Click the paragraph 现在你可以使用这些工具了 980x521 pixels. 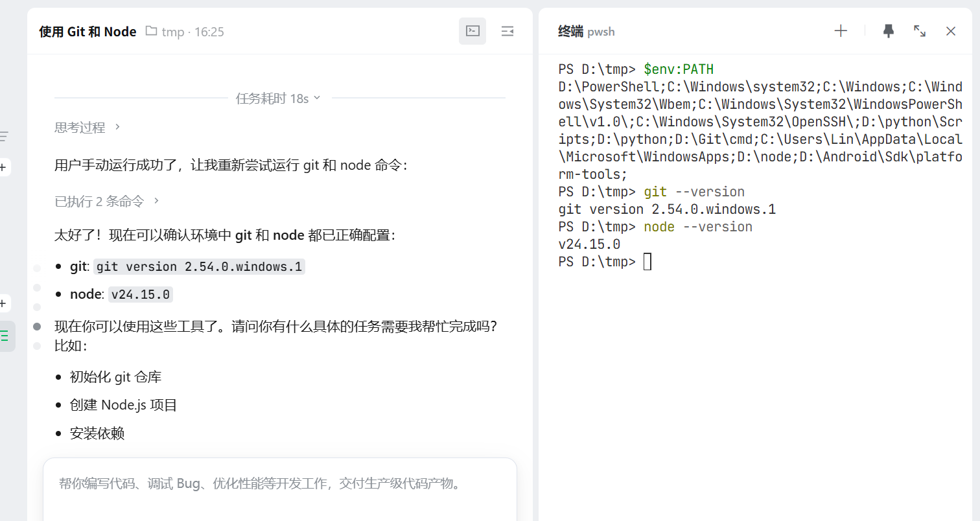coord(276,336)
